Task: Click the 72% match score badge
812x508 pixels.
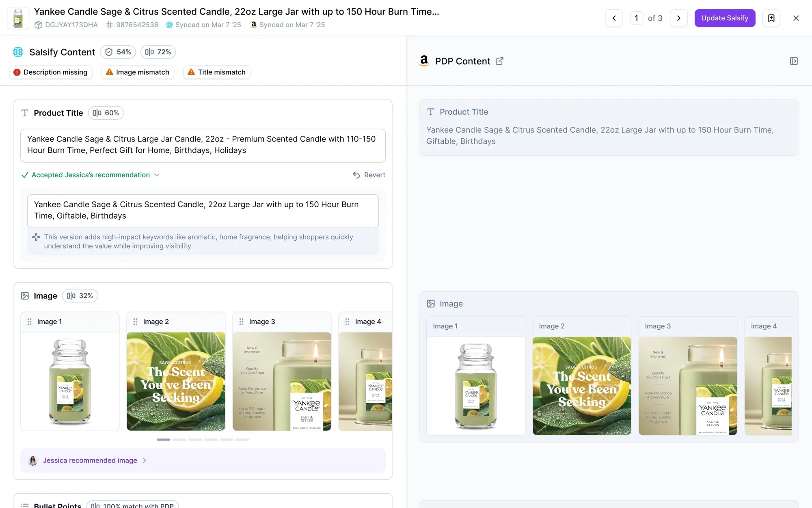Action: pos(158,52)
